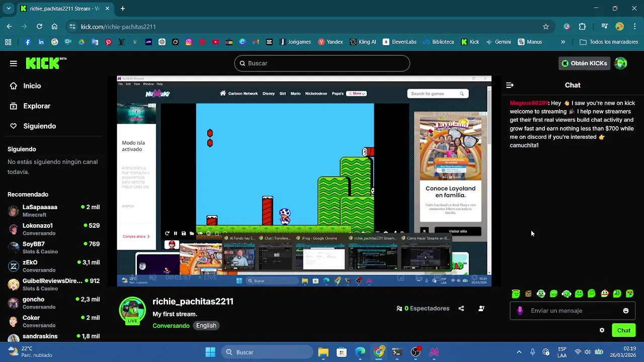644x362 pixels.
Task: Open the Pinterest bookmark icon
Action: [108, 42]
